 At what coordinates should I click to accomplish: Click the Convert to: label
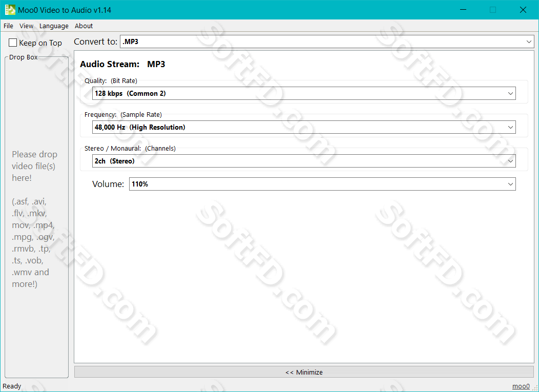click(96, 42)
